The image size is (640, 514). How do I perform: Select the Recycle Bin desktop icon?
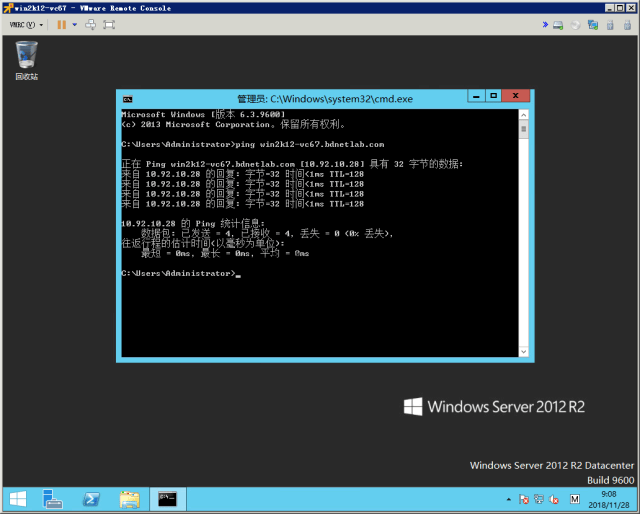tap(27, 60)
